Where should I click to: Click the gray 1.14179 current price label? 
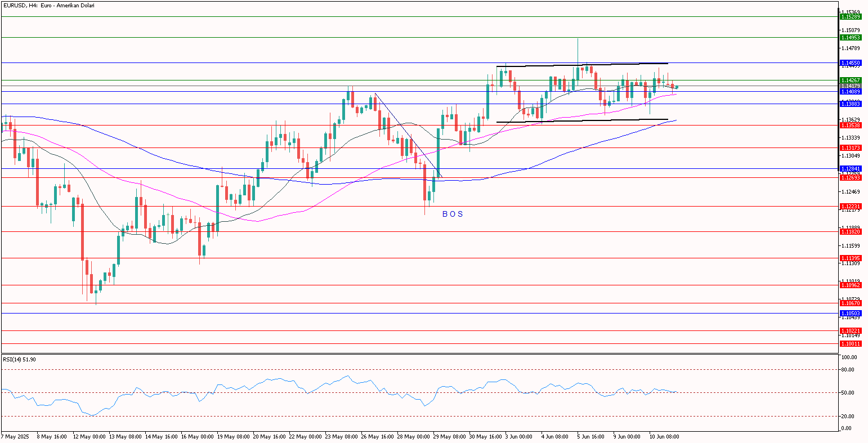[x=850, y=86]
